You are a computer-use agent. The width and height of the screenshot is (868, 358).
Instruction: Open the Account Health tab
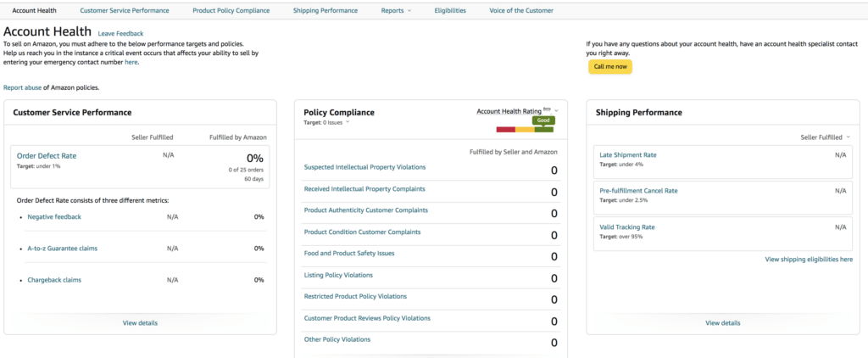(x=34, y=10)
